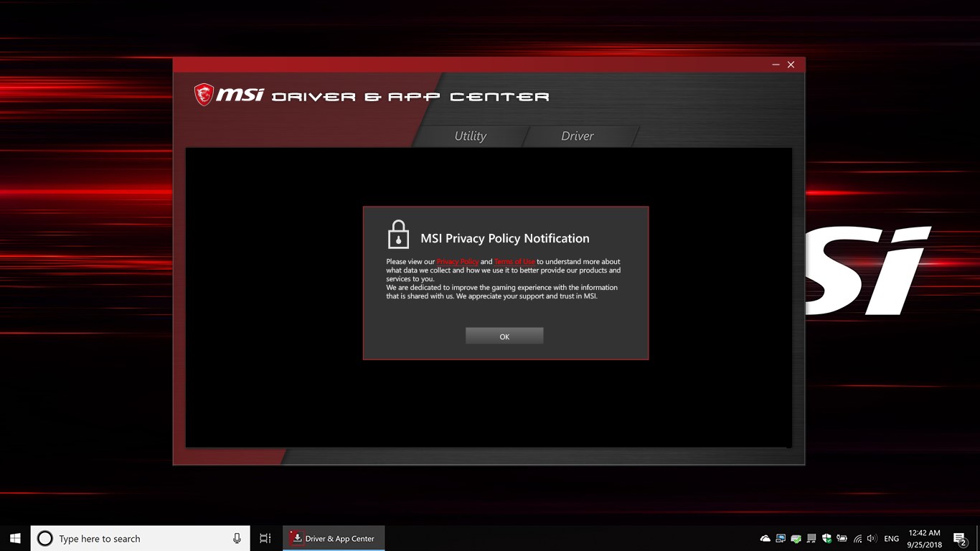Open the Wi-Fi network tray icon
The image size is (980, 551).
click(857, 538)
